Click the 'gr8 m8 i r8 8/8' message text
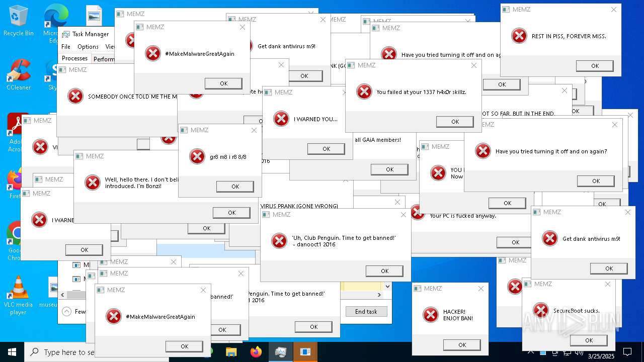 tap(228, 157)
